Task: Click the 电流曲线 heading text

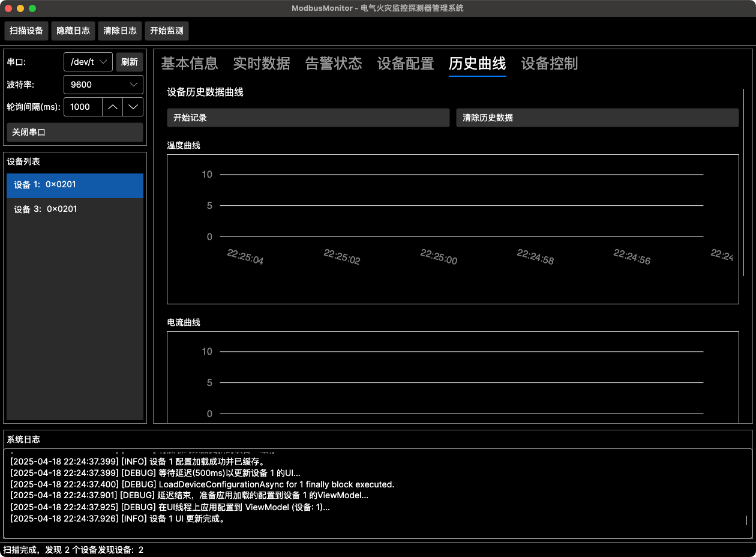Action: coord(184,322)
